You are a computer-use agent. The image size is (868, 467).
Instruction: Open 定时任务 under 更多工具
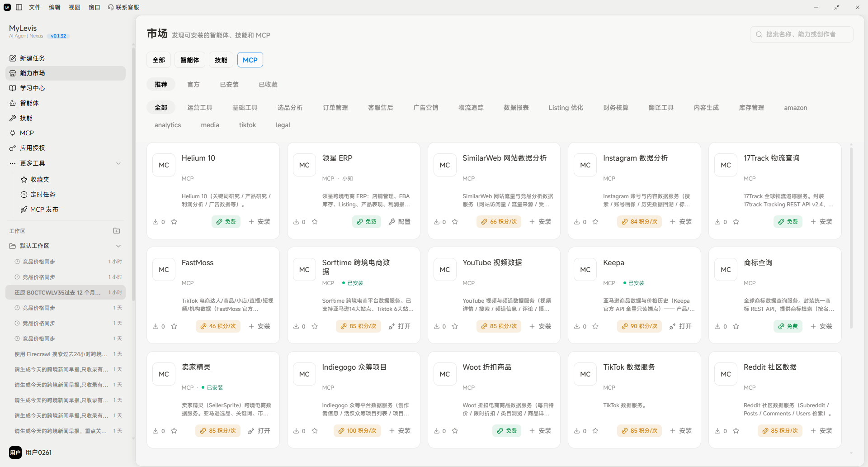point(71,195)
